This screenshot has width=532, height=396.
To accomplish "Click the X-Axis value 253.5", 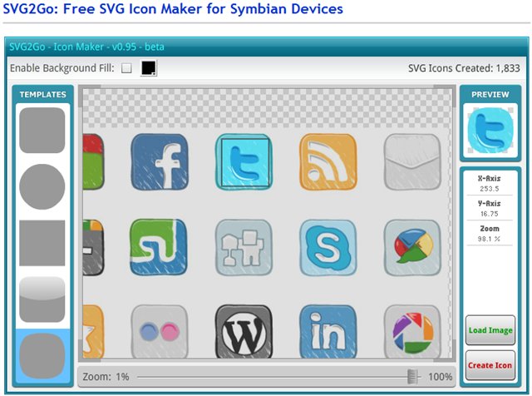I will tap(490, 189).
